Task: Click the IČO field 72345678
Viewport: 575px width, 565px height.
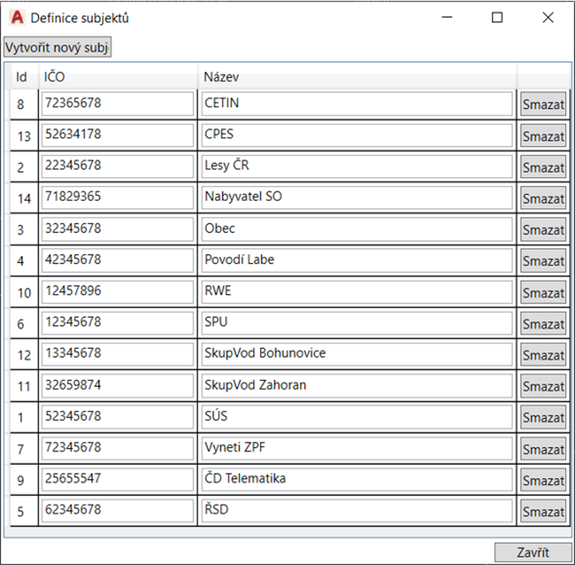Action: point(117,448)
